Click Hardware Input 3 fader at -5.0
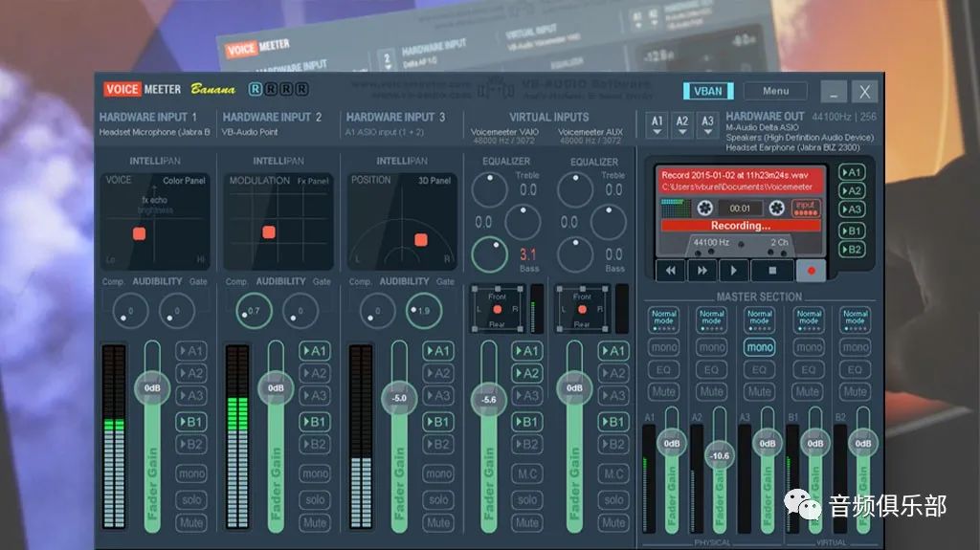The image size is (980, 550). [399, 398]
